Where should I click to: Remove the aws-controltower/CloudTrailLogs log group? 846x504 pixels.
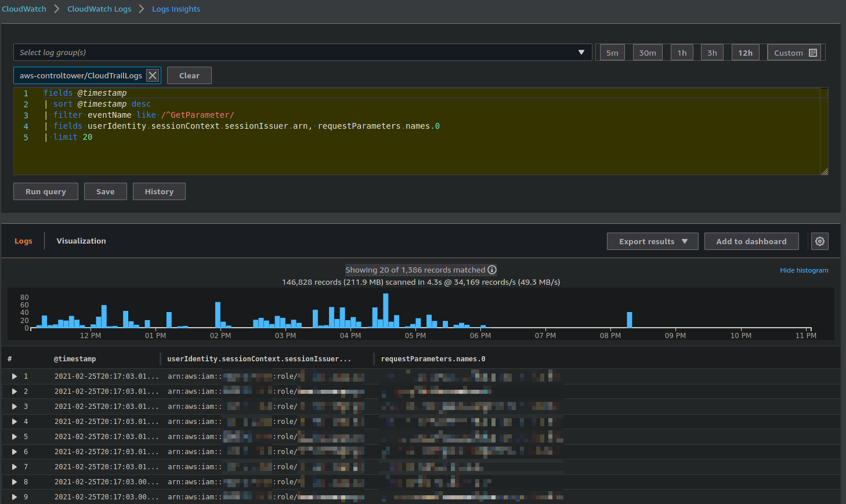click(153, 75)
